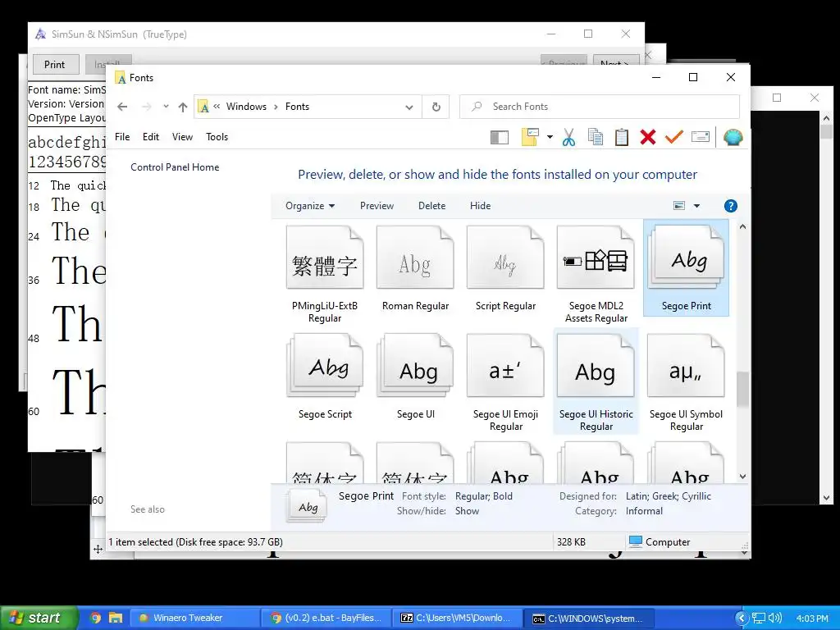
Task: Select the PMingLiU-ExtB Regular font
Action: coord(325,274)
